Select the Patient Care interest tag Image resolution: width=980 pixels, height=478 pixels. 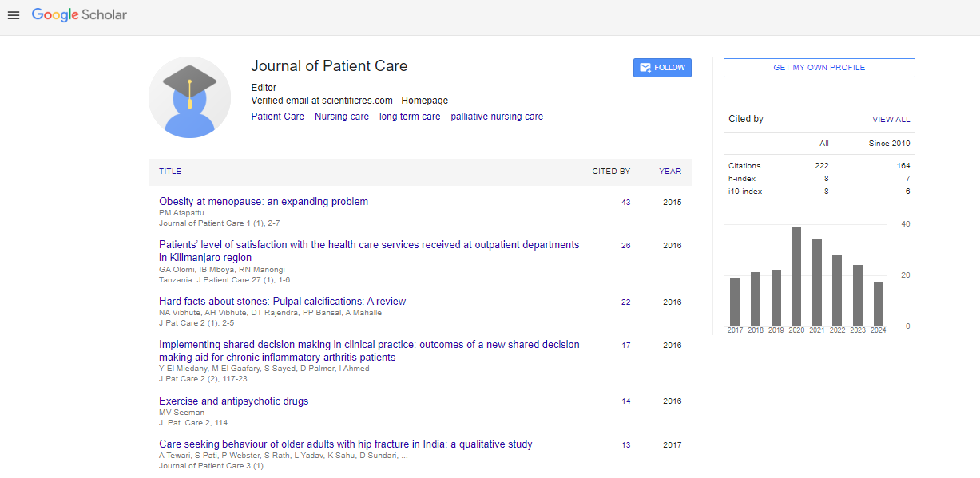pos(278,117)
